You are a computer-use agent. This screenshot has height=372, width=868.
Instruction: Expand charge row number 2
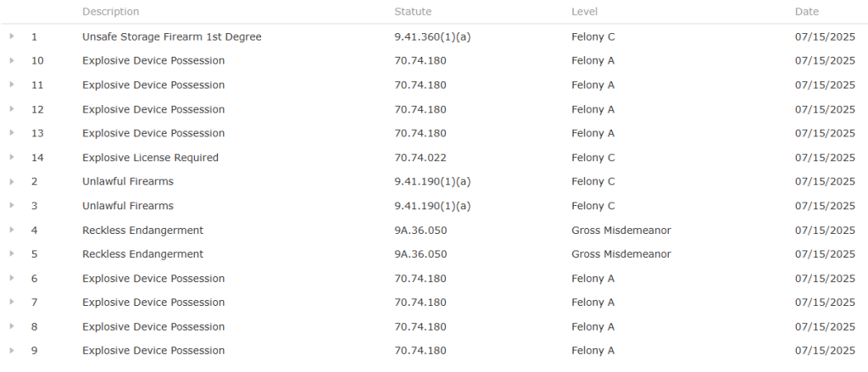[12, 181]
